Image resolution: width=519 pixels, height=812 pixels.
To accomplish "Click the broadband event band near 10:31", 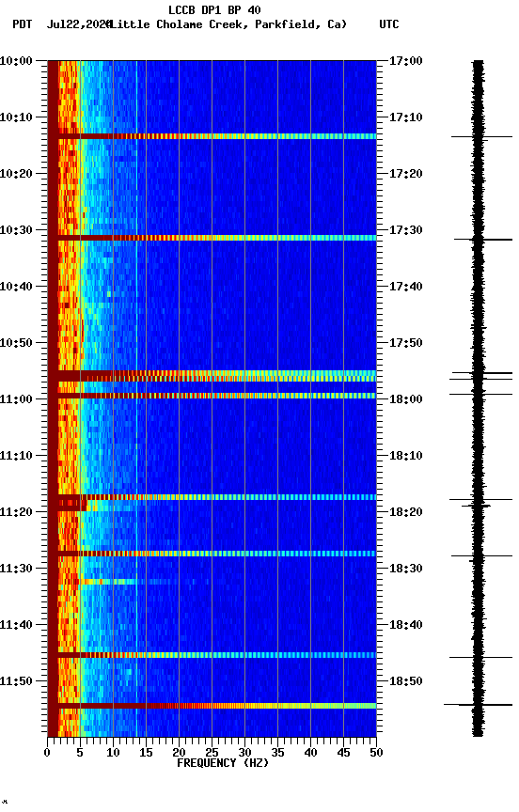I will coord(212,238).
